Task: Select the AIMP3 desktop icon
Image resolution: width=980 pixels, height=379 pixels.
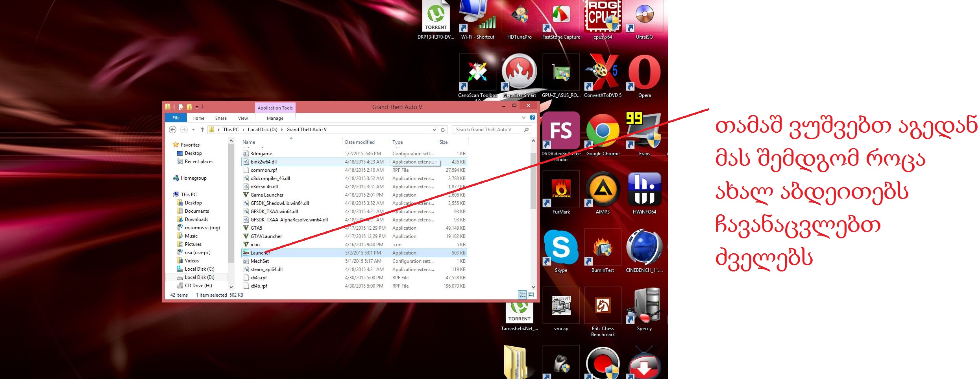Action: [602, 190]
